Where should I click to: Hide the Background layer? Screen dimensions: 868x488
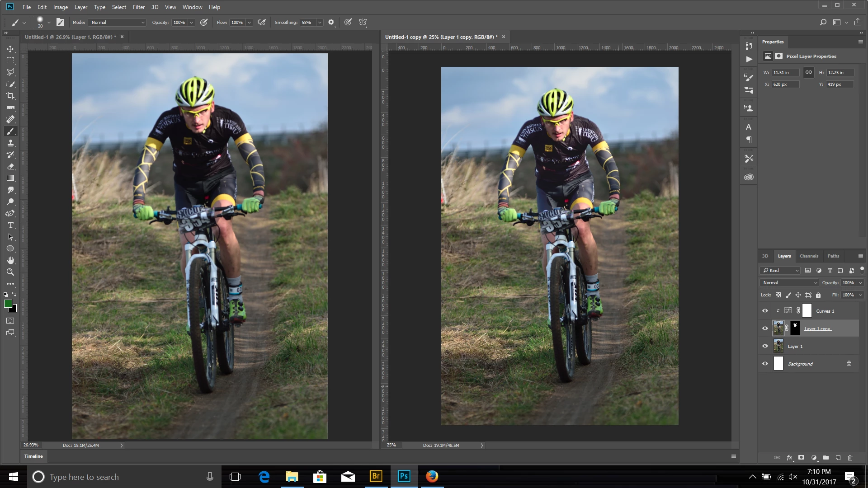[765, 364]
